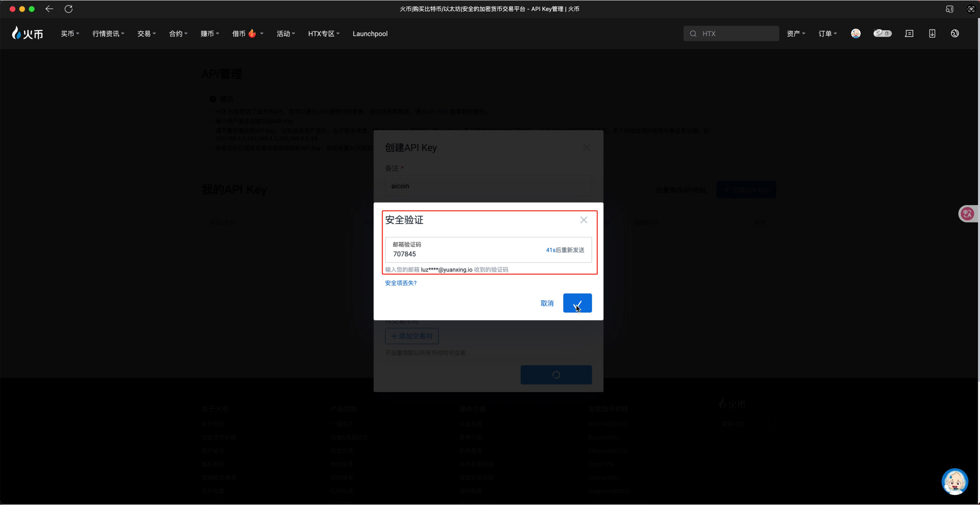Click the cast icon in title bar
Screen dimensions: 980x505
pyautogui.click(x=949, y=9)
